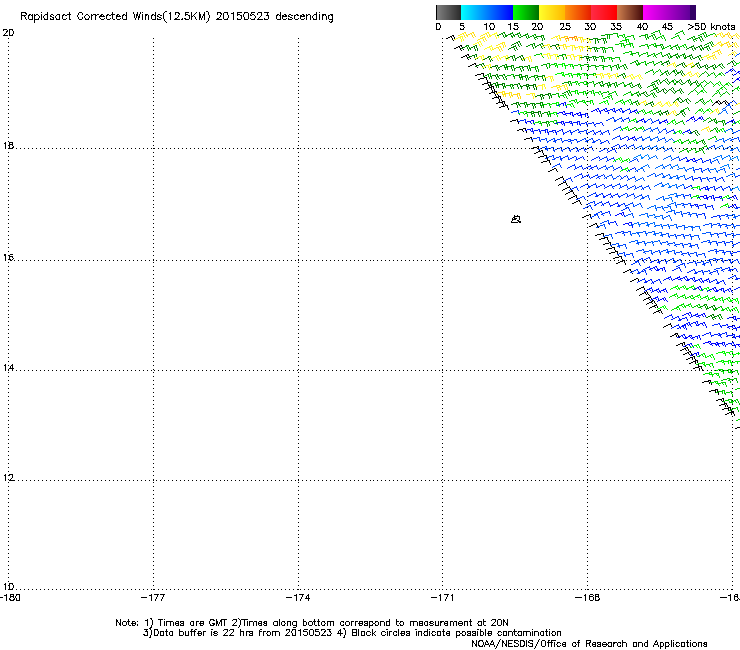
Task: Click the magenta 40-45 knots legend swatch
Action: click(656, 12)
